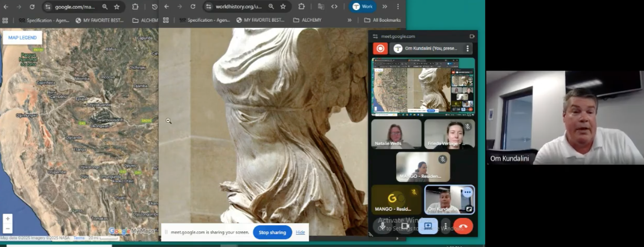Open apps grid in worldhistory bookmarks bar
This screenshot has height=247, width=644.
coord(166,20)
